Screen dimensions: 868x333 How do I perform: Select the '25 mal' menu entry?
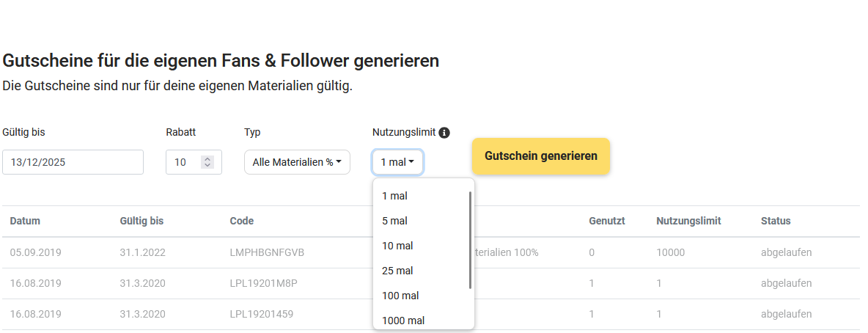click(x=397, y=271)
